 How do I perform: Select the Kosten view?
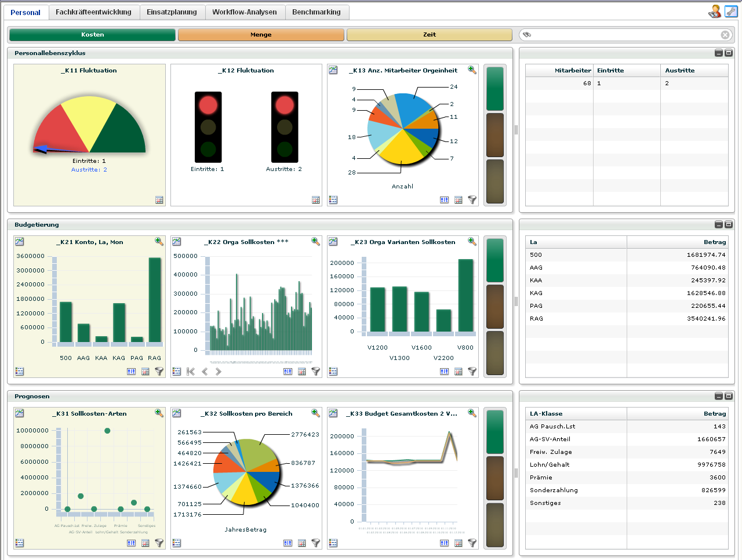coord(92,35)
